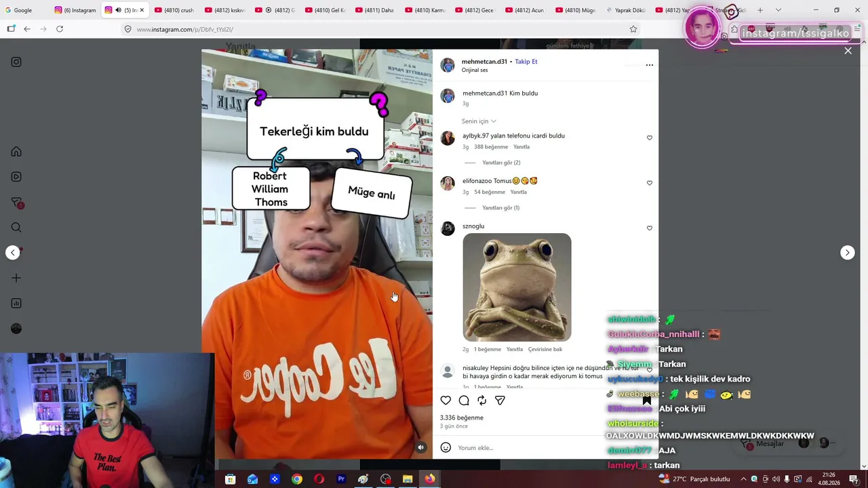
Task: Play or pause the reel video
Action: (x=317, y=254)
